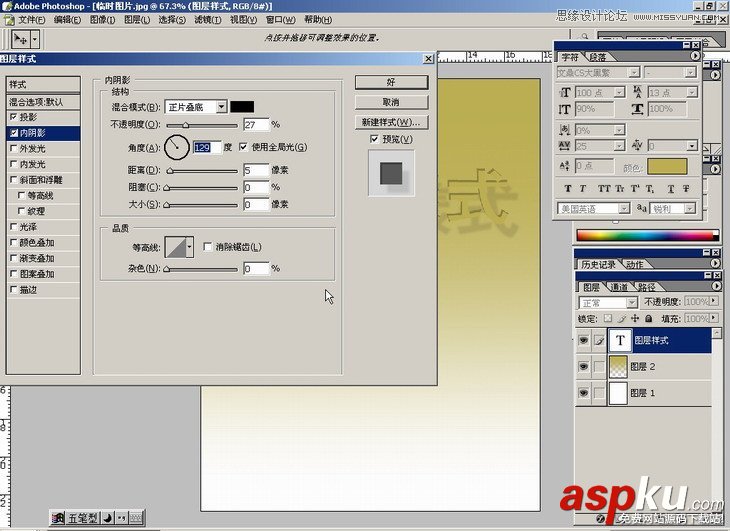
Task: Click the 不透明度 opacity slider handle
Action: coord(185,125)
